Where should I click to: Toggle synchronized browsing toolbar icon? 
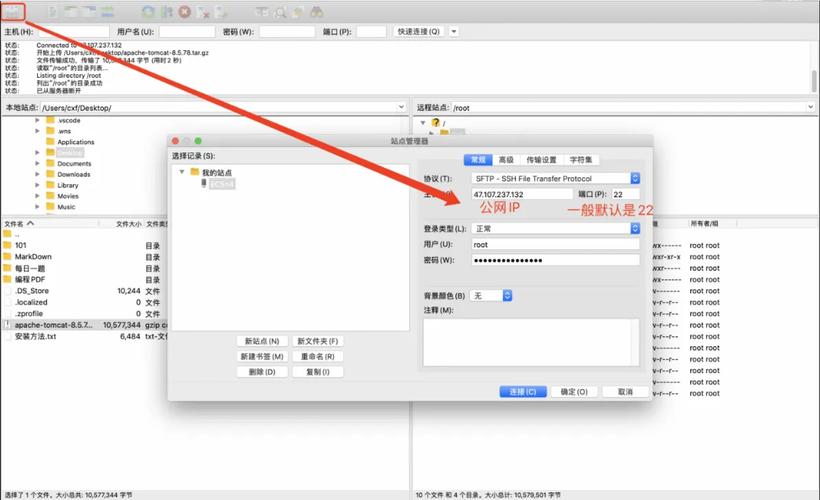(x=298, y=12)
